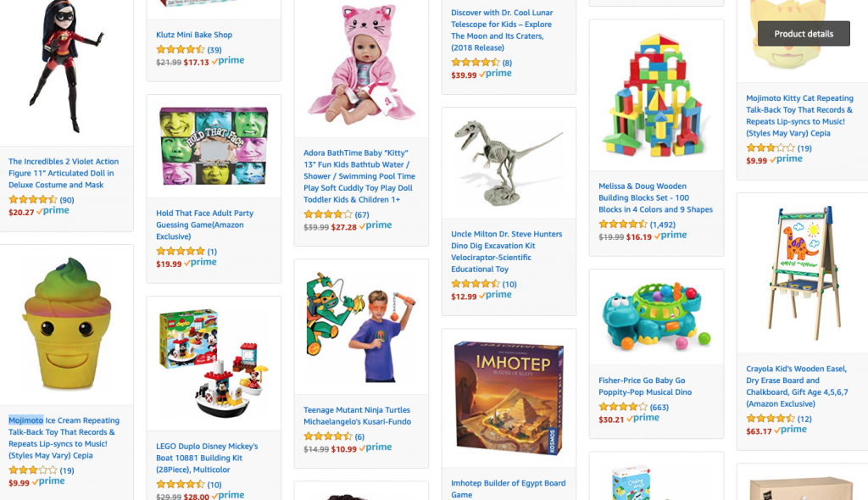
Task: Select the Mojimoto ice cream cone toy image
Action: [66, 324]
